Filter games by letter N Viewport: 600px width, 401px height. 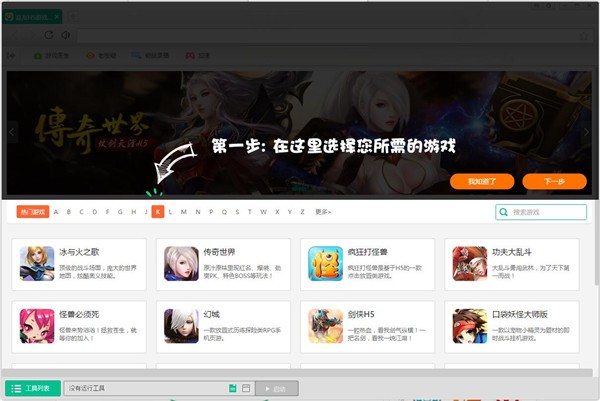pyautogui.click(x=198, y=212)
